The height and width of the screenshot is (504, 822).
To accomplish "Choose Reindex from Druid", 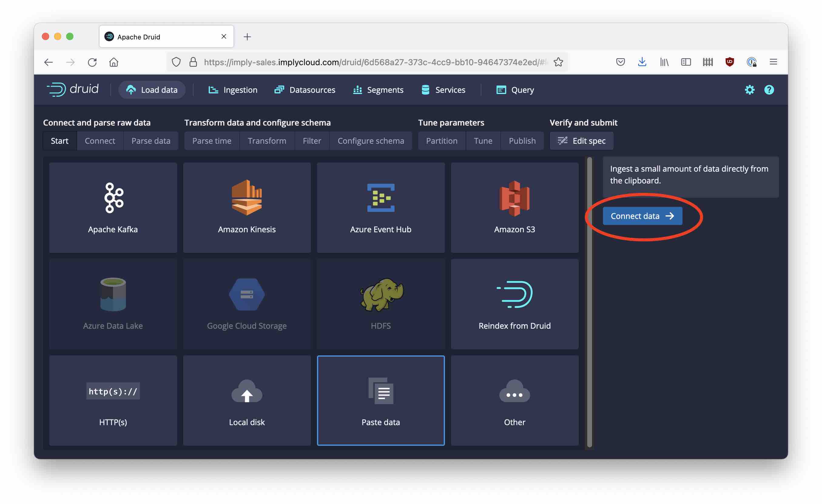I will pyautogui.click(x=514, y=304).
